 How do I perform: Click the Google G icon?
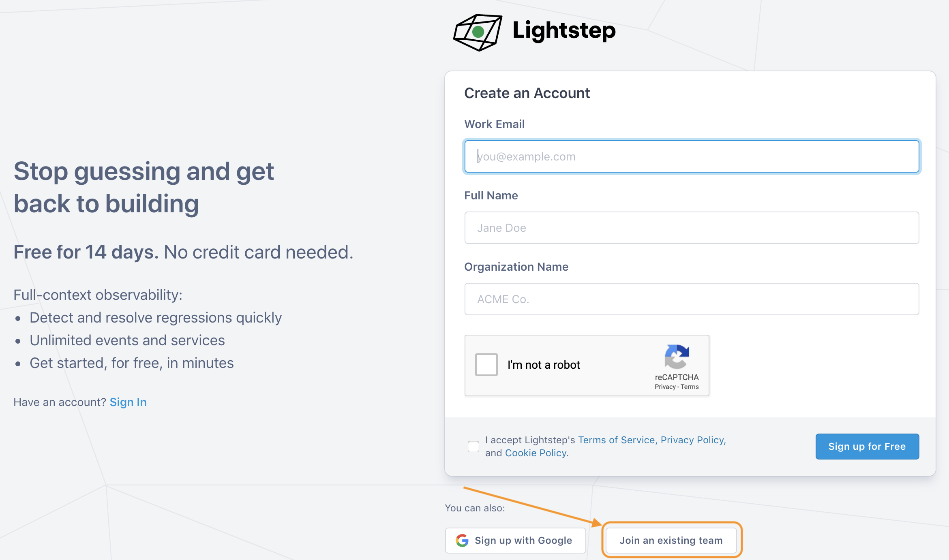pos(462,540)
